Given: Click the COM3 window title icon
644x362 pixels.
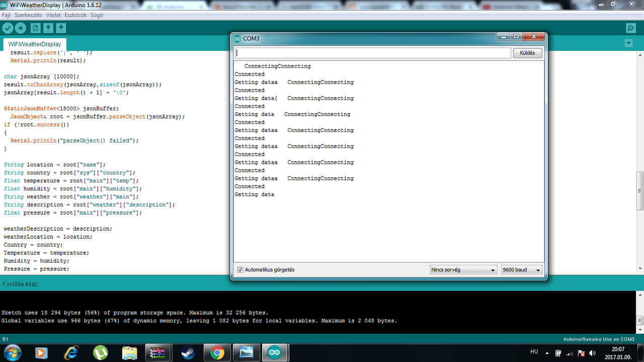Looking at the screenshot, I should coord(237,38).
